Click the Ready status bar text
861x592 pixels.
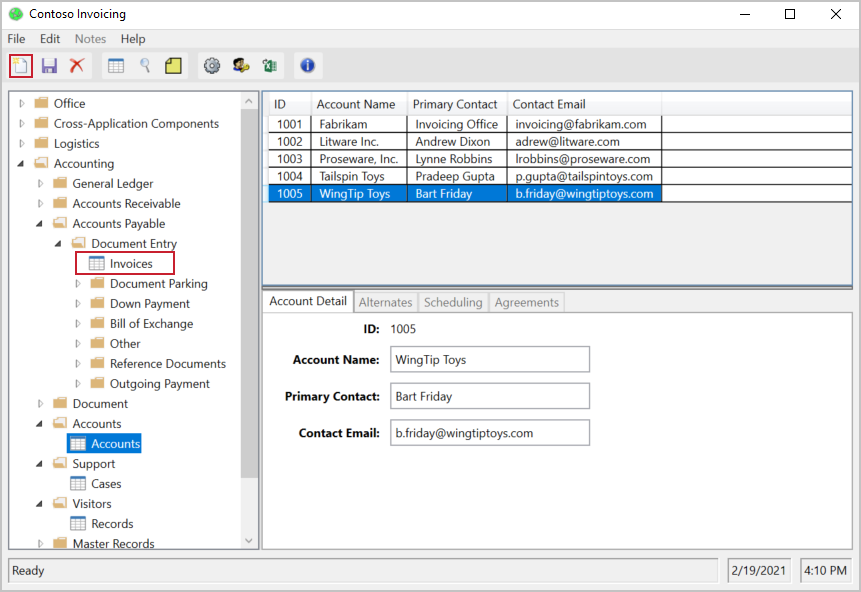pyautogui.click(x=28, y=571)
